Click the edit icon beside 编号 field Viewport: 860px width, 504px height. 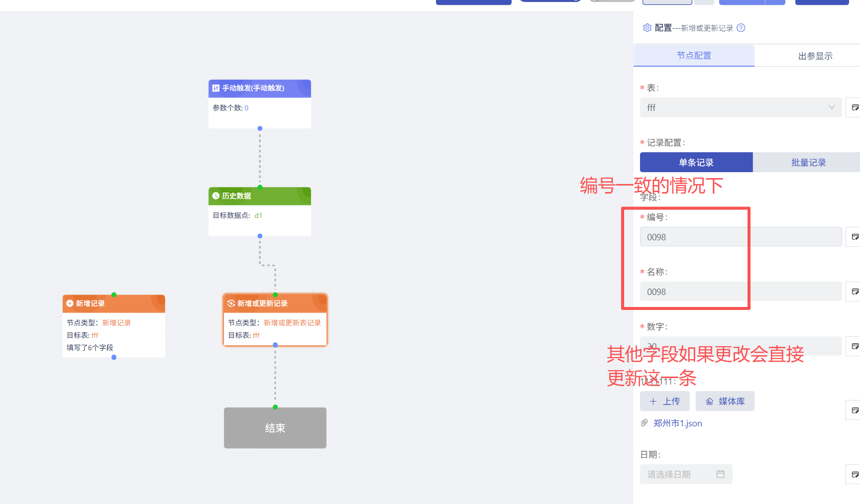click(854, 237)
